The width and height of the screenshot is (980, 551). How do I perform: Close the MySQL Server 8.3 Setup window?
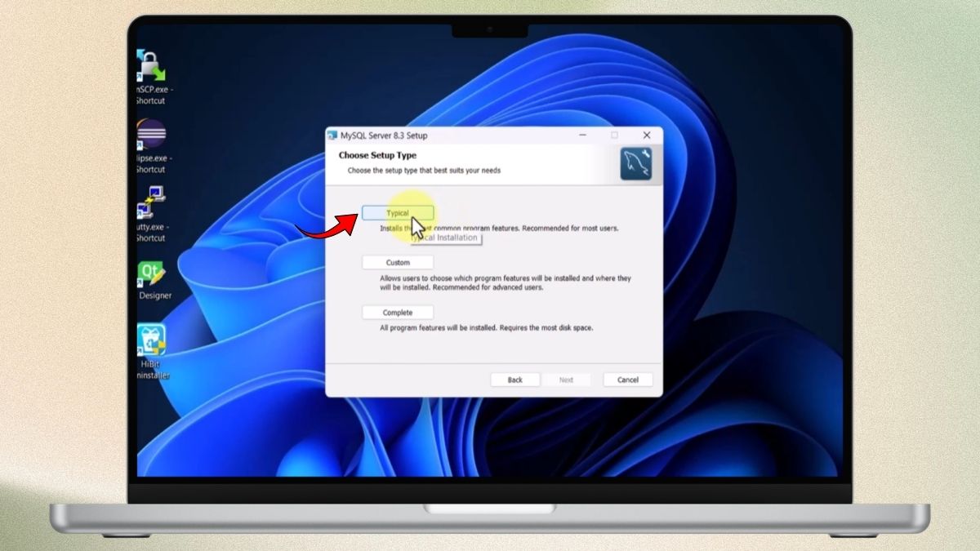pos(647,136)
